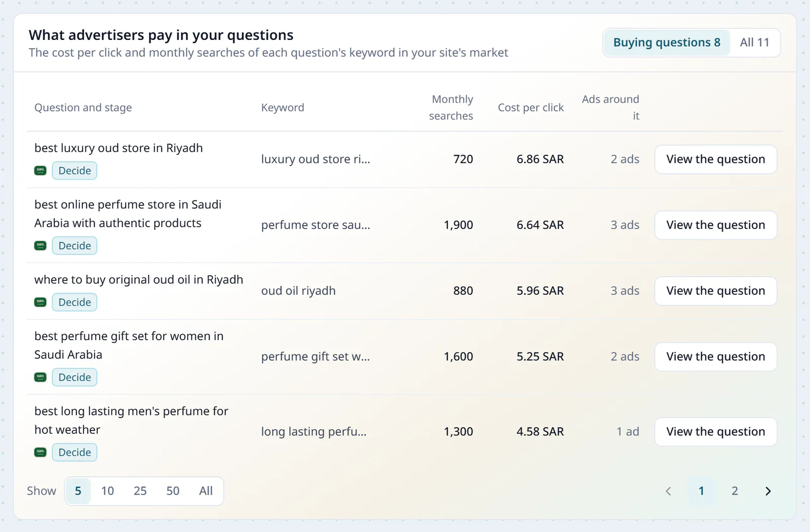Click Decide tag on perfume gift set row
This screenshot has width=810, height=532.
click(74, 377)
